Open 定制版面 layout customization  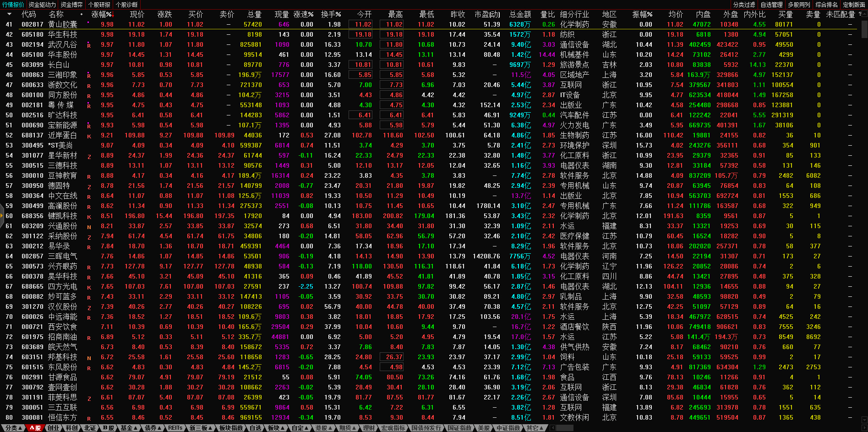click(854, 5)
